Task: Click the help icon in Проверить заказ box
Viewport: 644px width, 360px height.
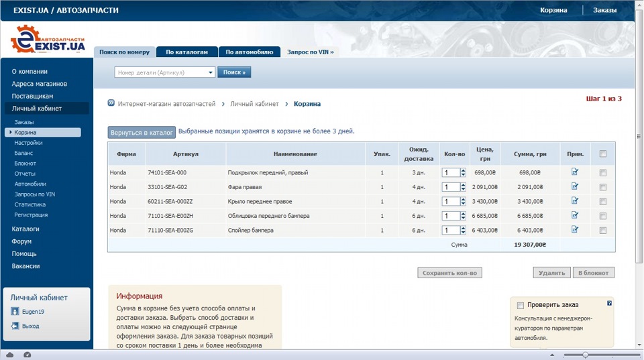Action: point(609,304)
